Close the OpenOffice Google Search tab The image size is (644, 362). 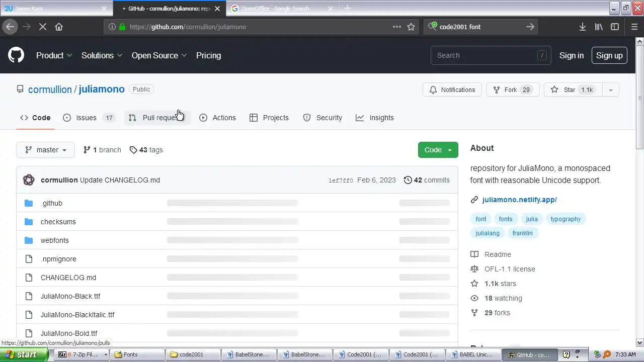[x=331, y=9]
